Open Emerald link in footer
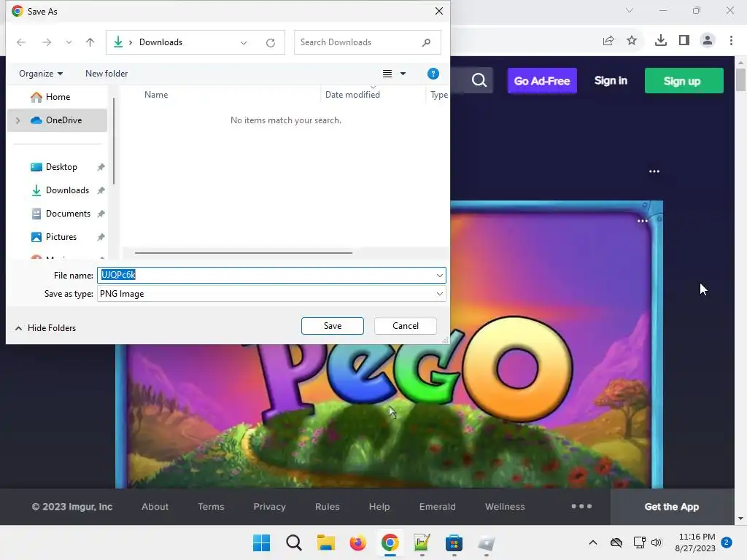Screen dimensions: 747x560 438,507
